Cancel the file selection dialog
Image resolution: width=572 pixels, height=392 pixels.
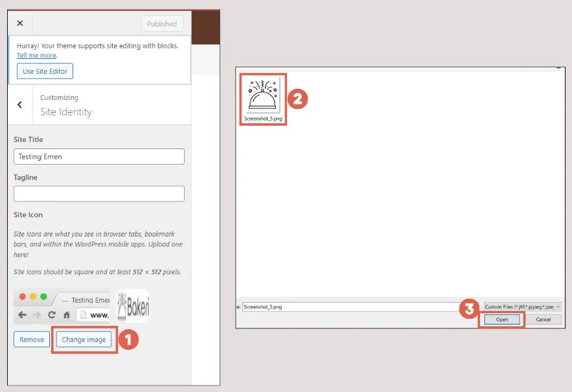(x=545, y=319)
